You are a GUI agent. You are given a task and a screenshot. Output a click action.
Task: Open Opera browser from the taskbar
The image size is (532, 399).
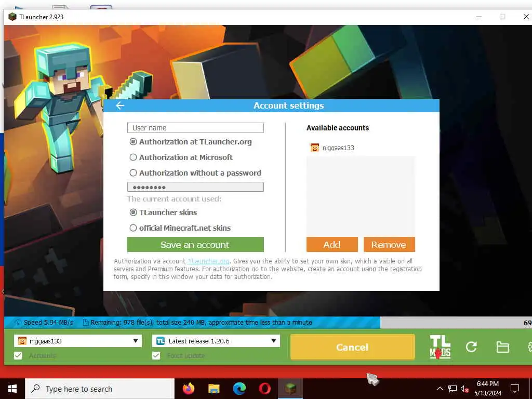click(x=264, y=389)
